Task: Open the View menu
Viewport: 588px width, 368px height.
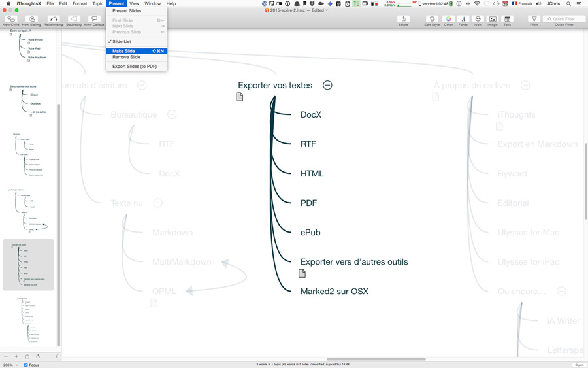Action: click(x=134, y=3)
